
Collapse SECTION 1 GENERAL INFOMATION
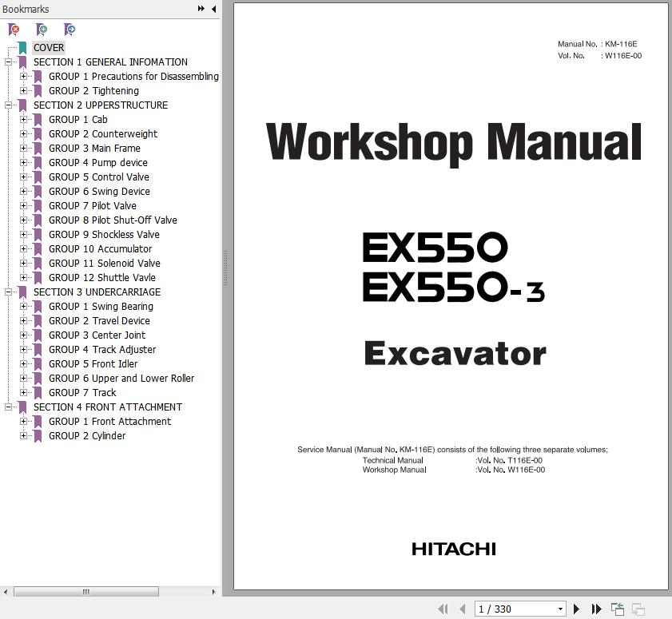pos(8,62)
